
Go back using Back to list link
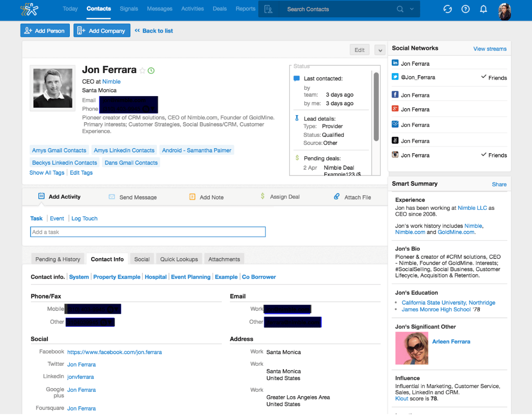(154, 31)
